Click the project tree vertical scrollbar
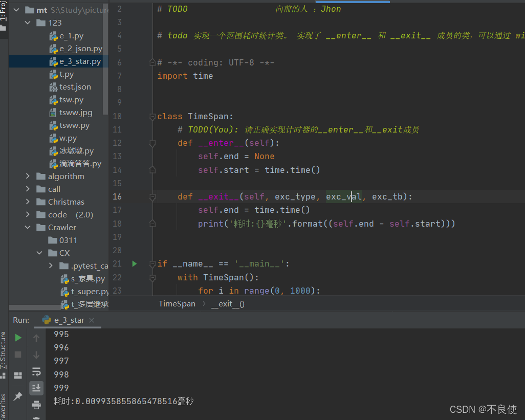The image size is (525, 420). [x=105, y=58]
